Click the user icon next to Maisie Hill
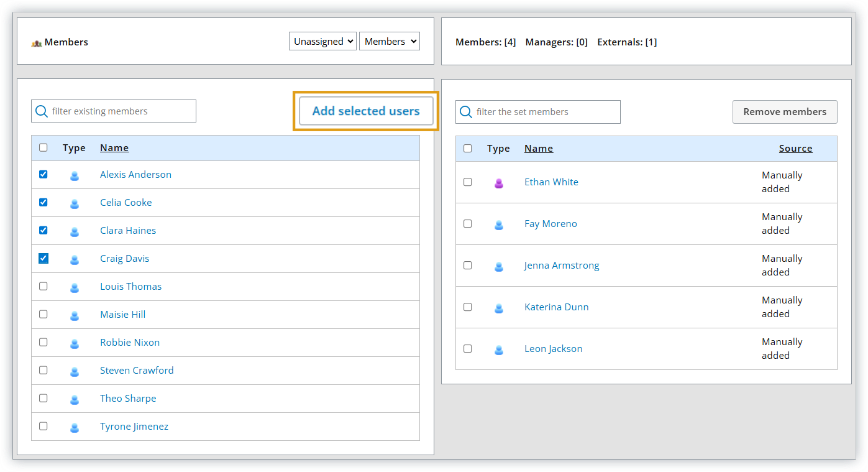Screen dimensions: 868x472 coord(75,315)
